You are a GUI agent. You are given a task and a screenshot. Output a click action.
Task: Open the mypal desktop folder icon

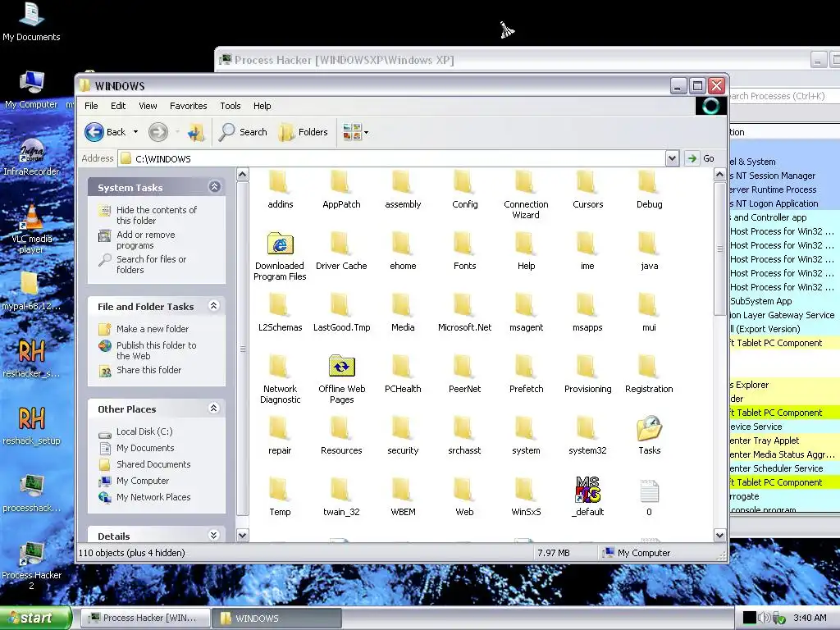[x=31, y=291]
